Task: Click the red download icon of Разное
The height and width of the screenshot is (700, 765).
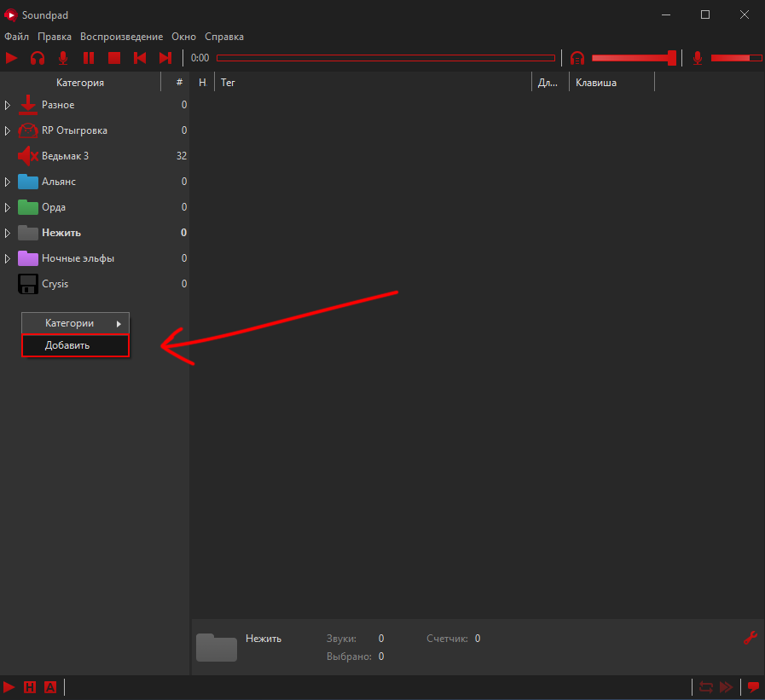Action: [28, 105]
